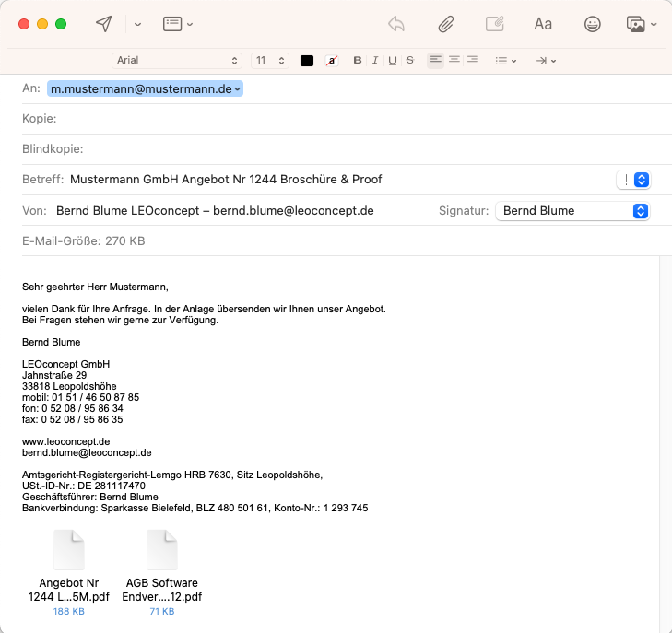
Task: Attach a file with the paperclip icon
Action: tap(446, 24)
